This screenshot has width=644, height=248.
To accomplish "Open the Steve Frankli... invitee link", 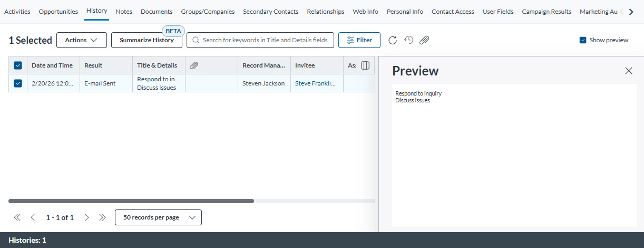I will pos(315,83).
